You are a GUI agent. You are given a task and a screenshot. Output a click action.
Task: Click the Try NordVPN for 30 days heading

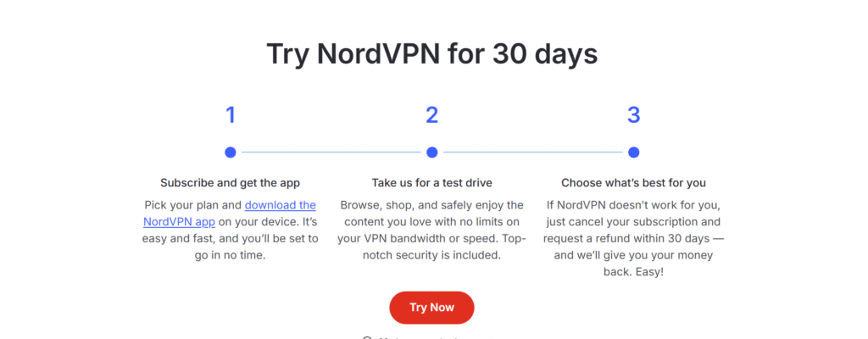[432, 53]
